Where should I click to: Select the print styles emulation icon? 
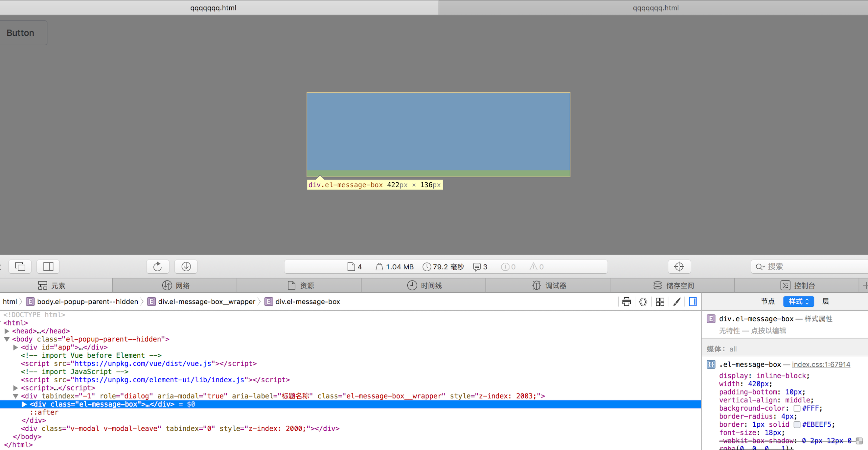(x=627, y=302)
